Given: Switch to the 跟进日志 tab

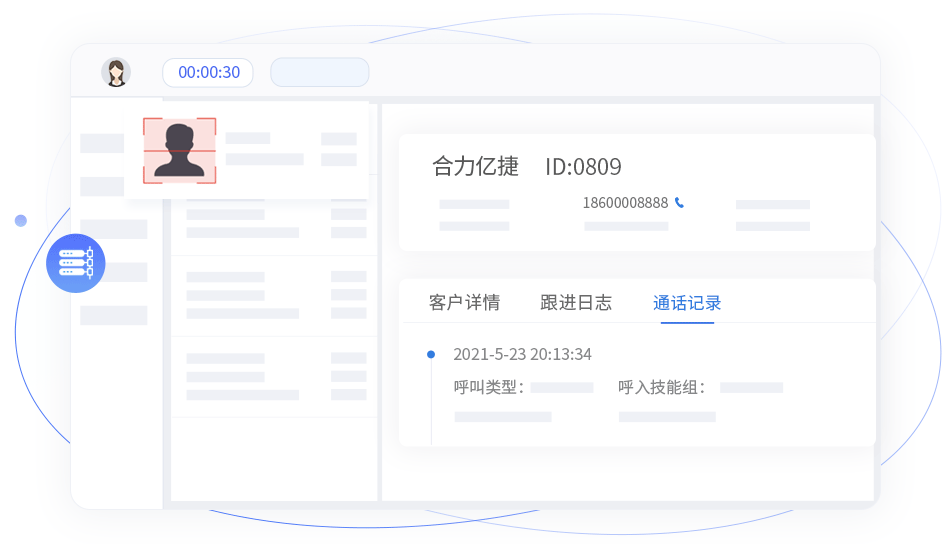Looking at the screenshot, I should (x=576, y=303).
